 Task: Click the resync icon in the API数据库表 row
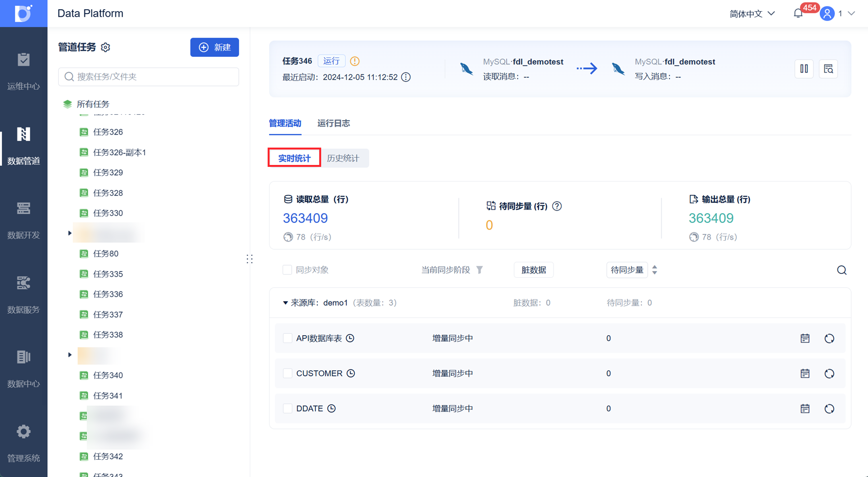tap(829, 339)
